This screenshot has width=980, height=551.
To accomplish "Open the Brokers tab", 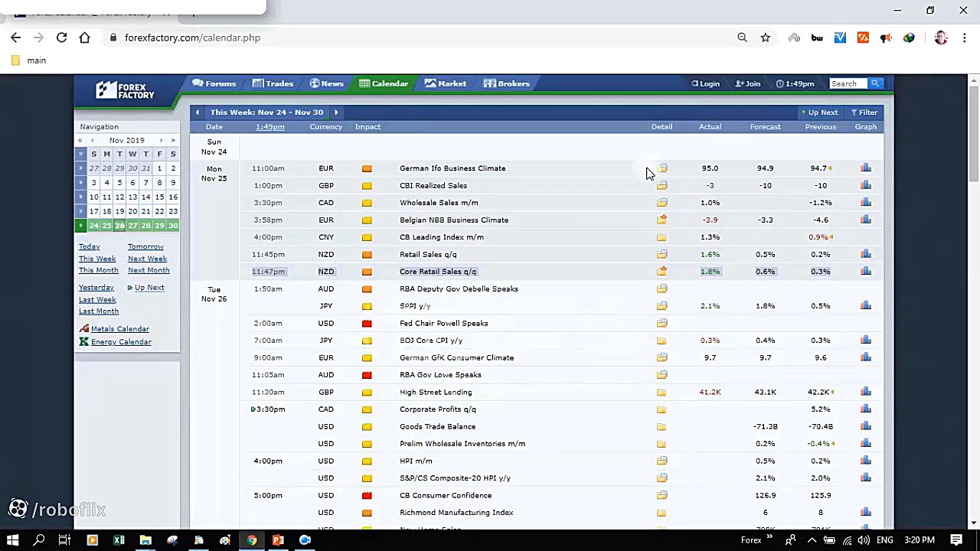I will pyautogui.click(x=507, y=83).
